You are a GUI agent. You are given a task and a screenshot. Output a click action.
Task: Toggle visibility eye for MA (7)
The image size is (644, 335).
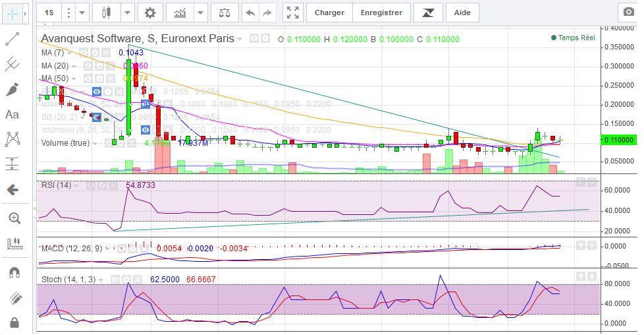point(84,52)
